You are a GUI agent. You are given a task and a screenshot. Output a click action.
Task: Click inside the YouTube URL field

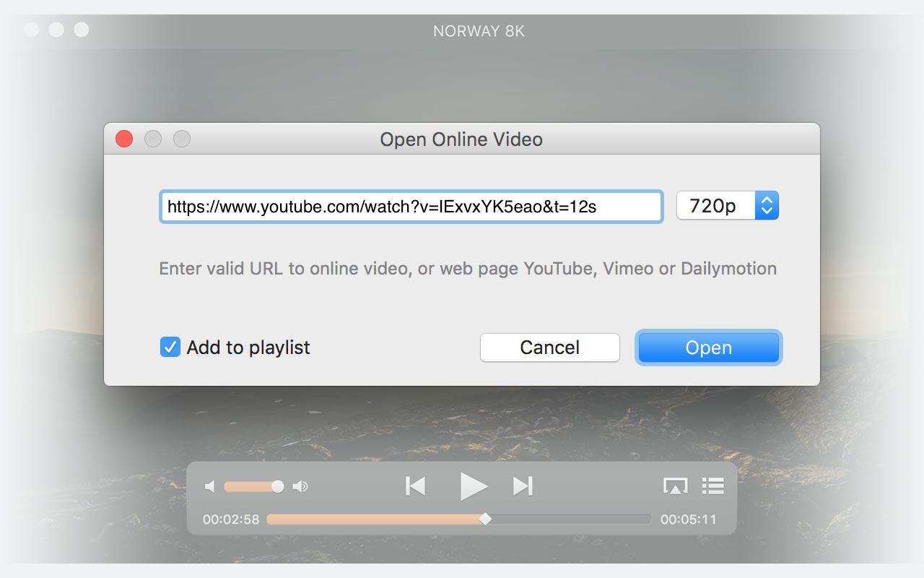(411, 207)
